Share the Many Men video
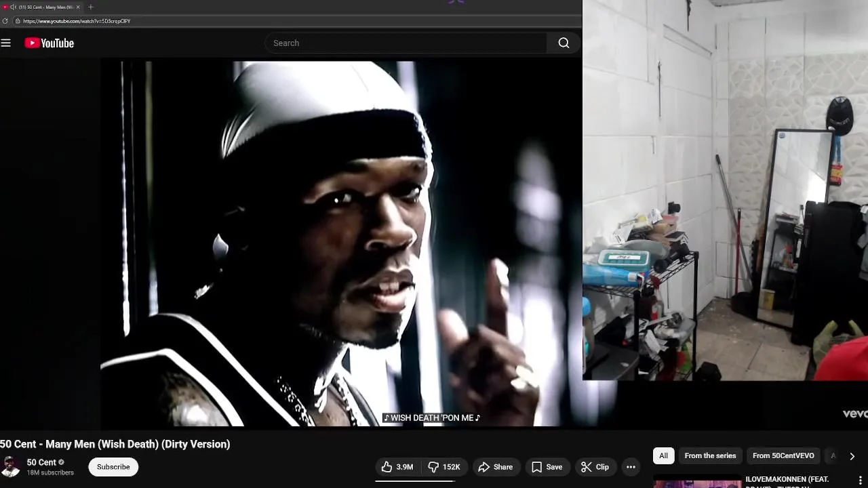 (496, 467)
